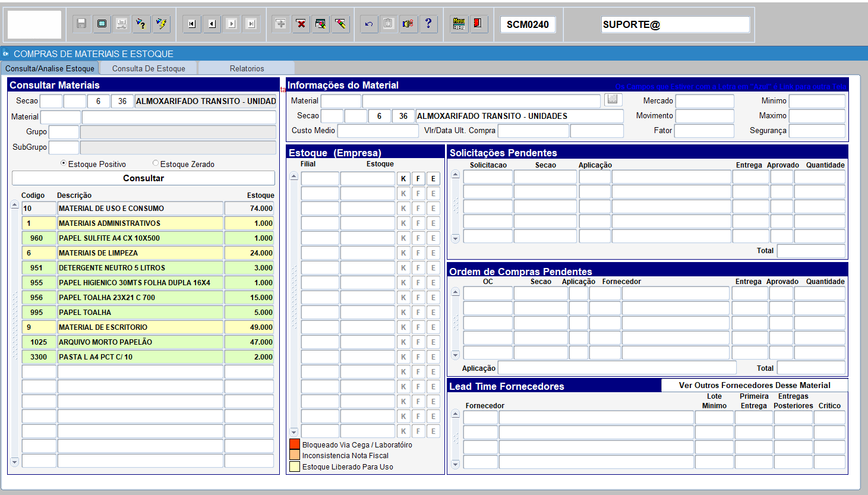Viewport: 868px width, 495px height.
Task: Click the Execute Query flashlight with lightning icon
Action: click(x=161, y=24)
